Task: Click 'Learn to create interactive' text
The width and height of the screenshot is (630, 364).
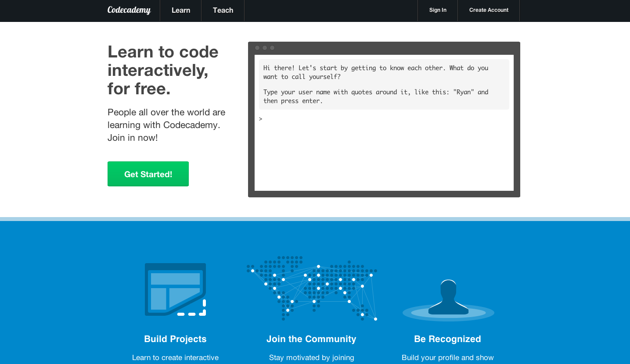Action: 175,358
